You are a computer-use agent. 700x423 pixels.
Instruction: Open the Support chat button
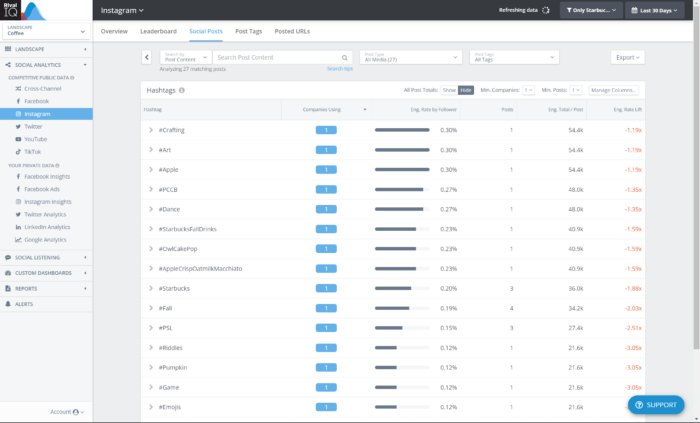click(656, 405)
